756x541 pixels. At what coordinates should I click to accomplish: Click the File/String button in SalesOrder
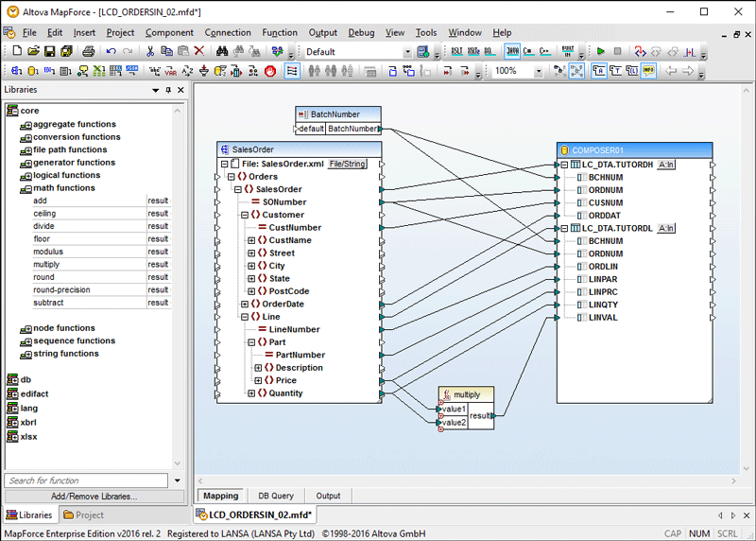pyautogui.click(x=347, y=164)
